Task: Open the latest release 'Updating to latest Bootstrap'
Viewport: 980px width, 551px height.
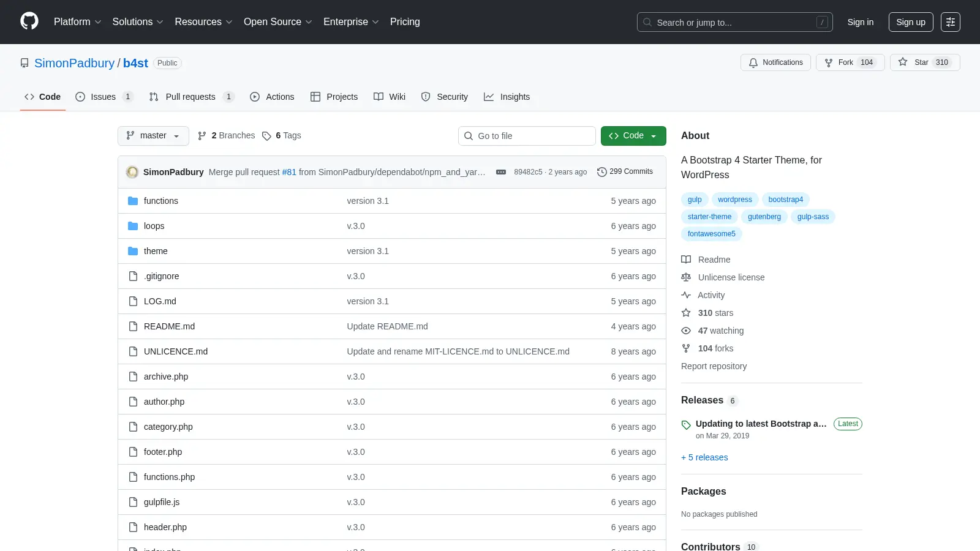Action: [761, 424]
